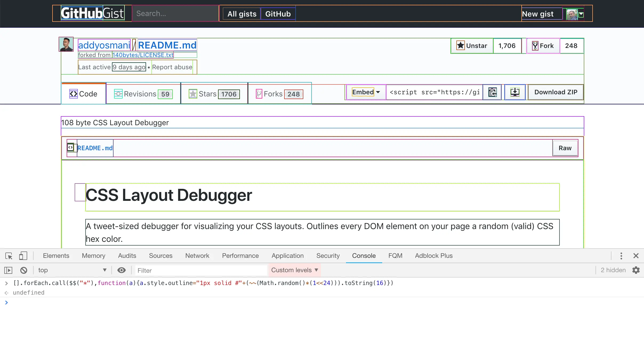644x342 pixels.
Task: Click the DevTools inspect element icon
Action: (9, 256)
